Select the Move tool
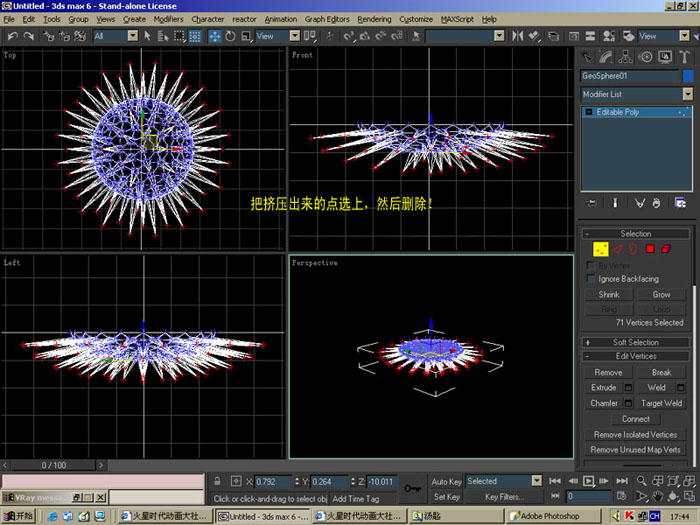700x525 pixels. (x=215, y=36)
